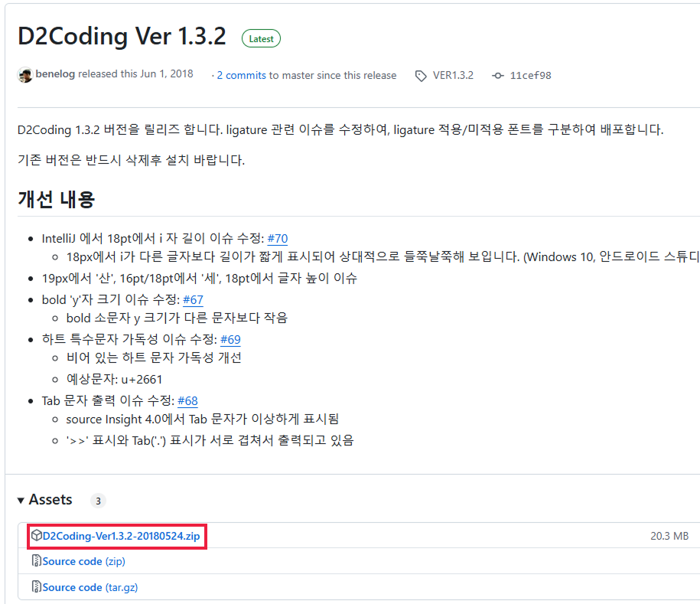Screen dimensions: 700x604
Task: Click the Latest release badge
Action: [x=261, y=38]
